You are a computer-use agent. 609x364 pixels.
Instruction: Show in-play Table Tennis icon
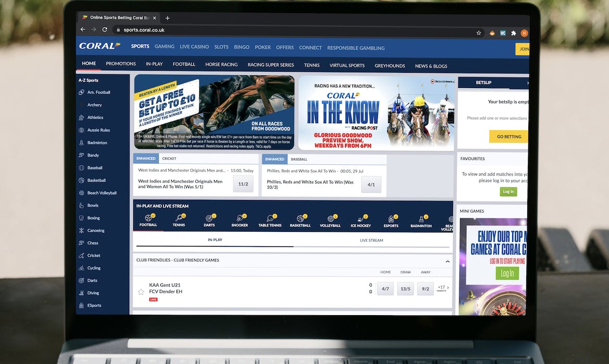270,218
